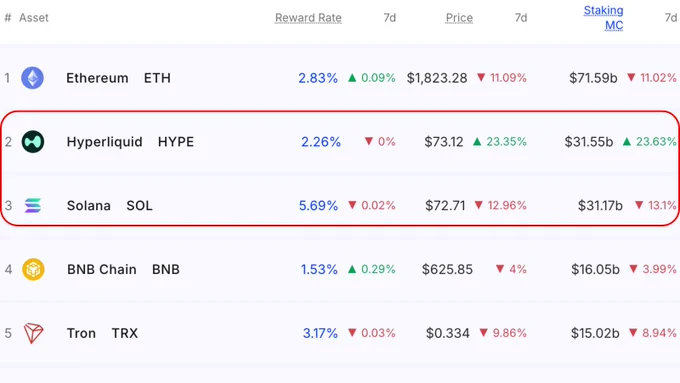Click the Tron logo icon
This screenshot has height=383, width=680.
pyautogui.click(x=33, y=333)
